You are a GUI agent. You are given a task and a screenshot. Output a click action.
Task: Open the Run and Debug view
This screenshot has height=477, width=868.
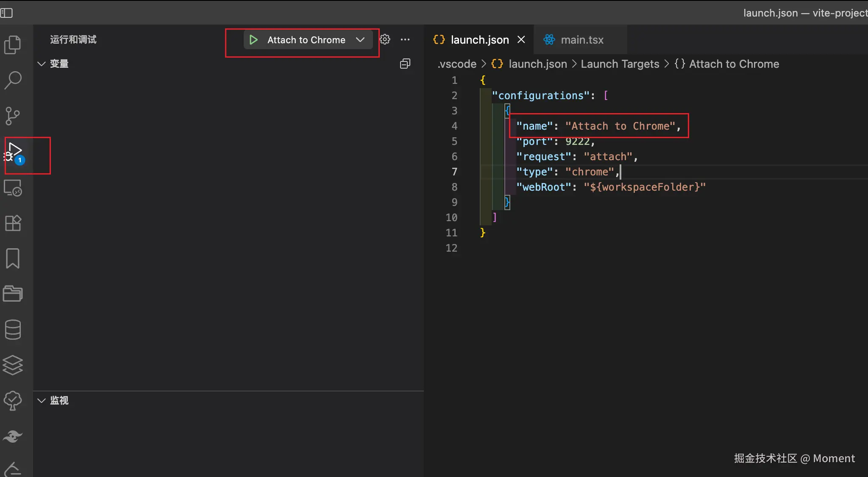[x=14, y=153]
